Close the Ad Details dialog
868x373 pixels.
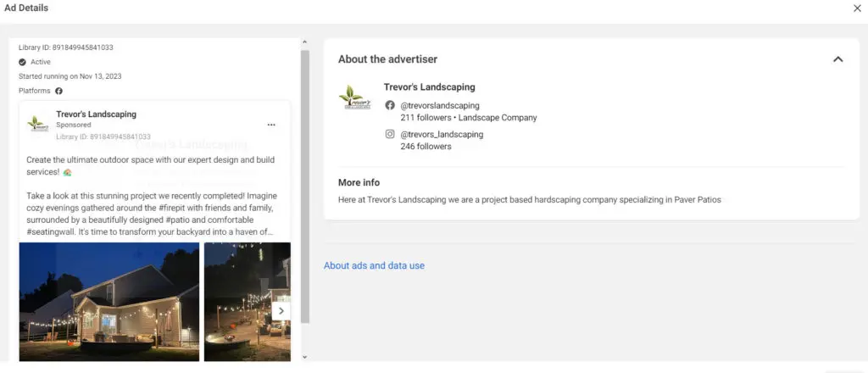(x=857, y=8)
